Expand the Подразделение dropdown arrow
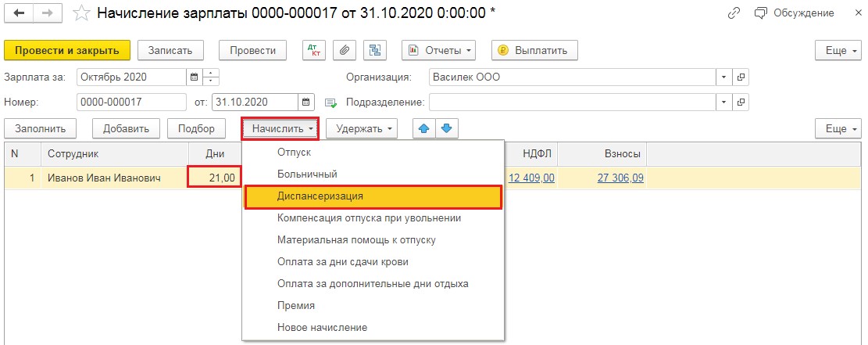Image resolution: width=868 pixels, height=345 pixels. [x=724, y=102]
